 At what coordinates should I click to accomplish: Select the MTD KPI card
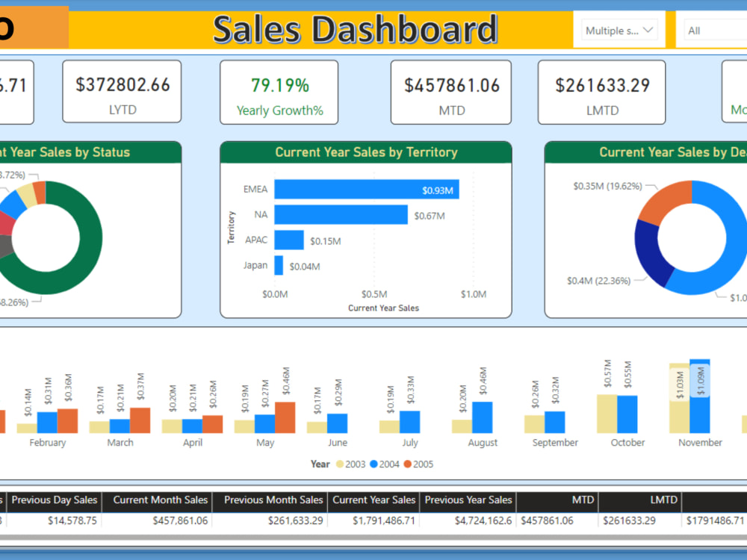pyautogui.click(x=450, y=92)
